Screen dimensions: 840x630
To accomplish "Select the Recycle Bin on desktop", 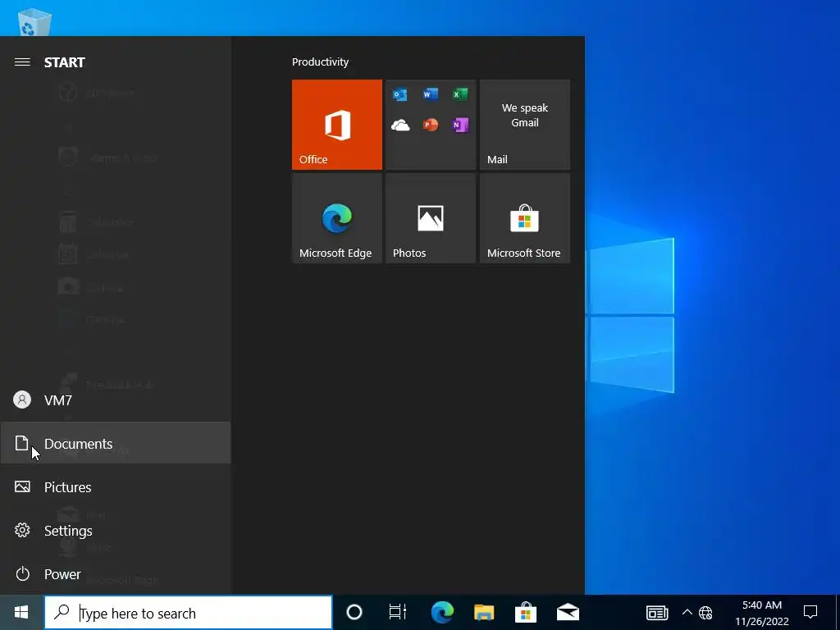I will (34, 21).
